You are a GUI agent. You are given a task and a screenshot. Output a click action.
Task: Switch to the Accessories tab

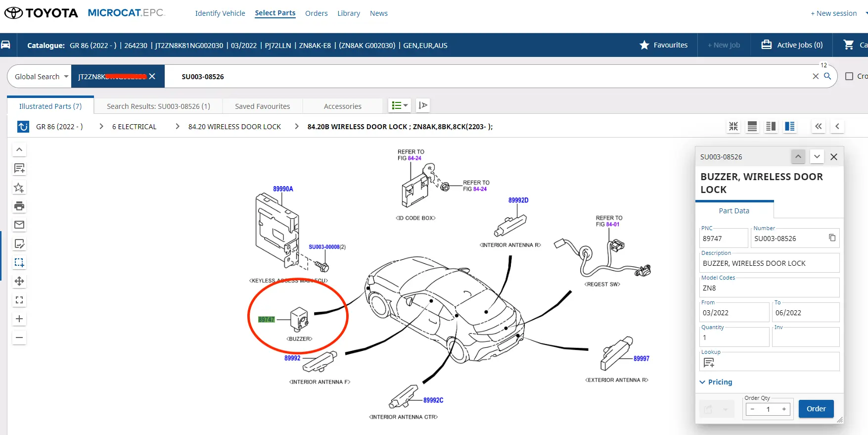point(343,106)
